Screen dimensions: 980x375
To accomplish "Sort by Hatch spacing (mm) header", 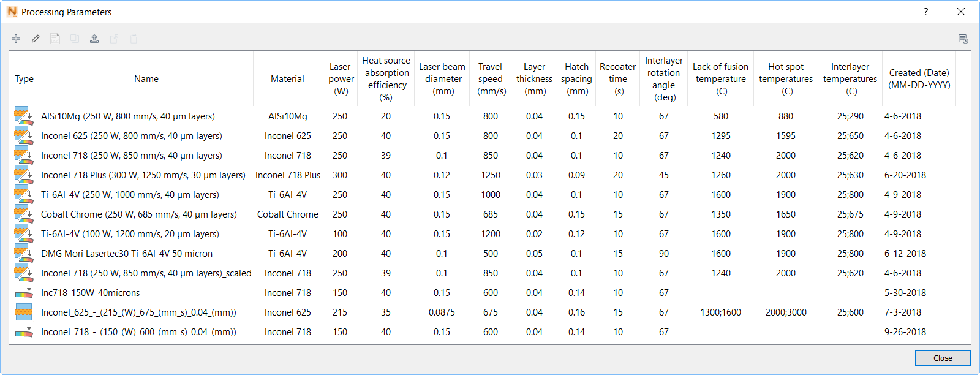I will (x=576, y=79).
